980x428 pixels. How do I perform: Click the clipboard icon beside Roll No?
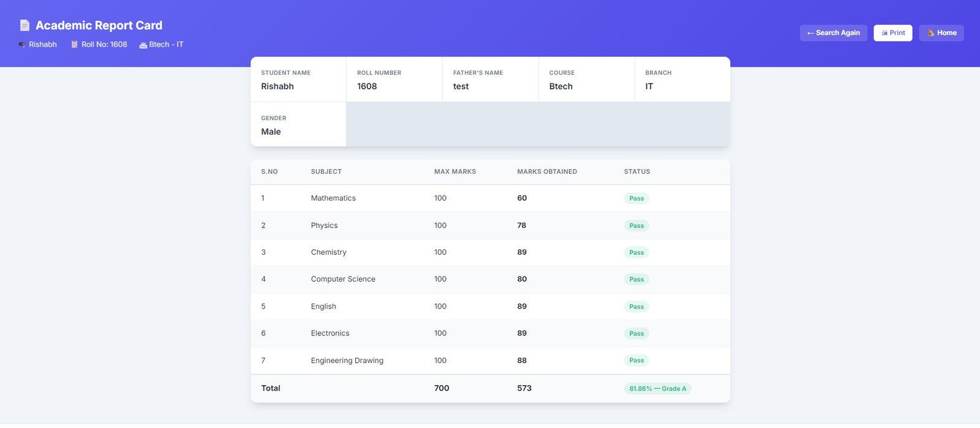[75, 45]
